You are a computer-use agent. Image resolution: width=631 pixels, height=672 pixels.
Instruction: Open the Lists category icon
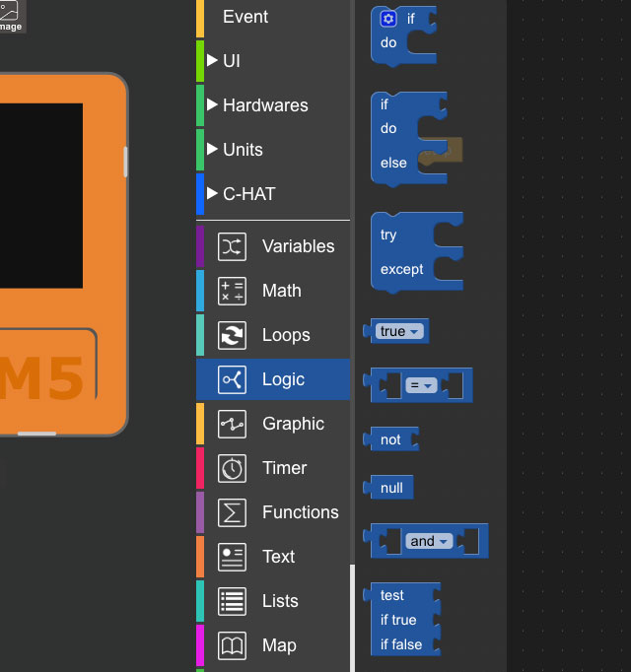click(x=232, y=601)
